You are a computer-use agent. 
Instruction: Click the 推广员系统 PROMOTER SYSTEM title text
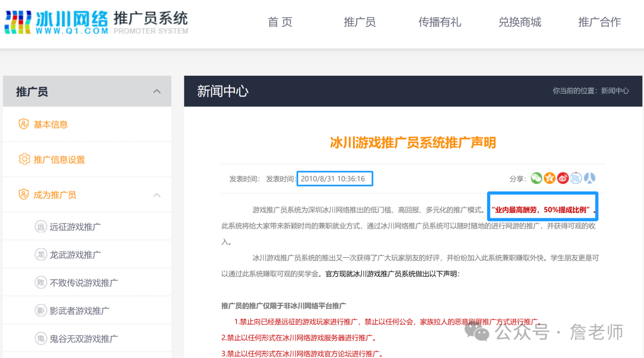151,23
